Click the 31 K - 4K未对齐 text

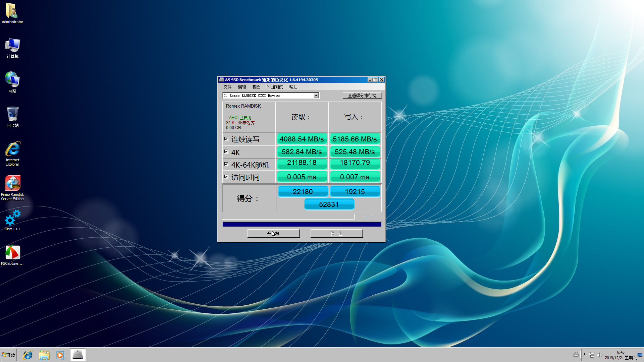click(240, 123)
